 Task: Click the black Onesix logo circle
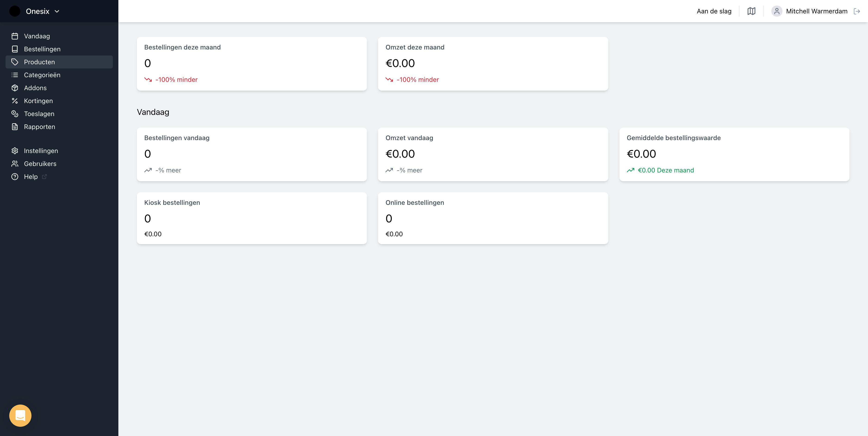coord(15,11)
